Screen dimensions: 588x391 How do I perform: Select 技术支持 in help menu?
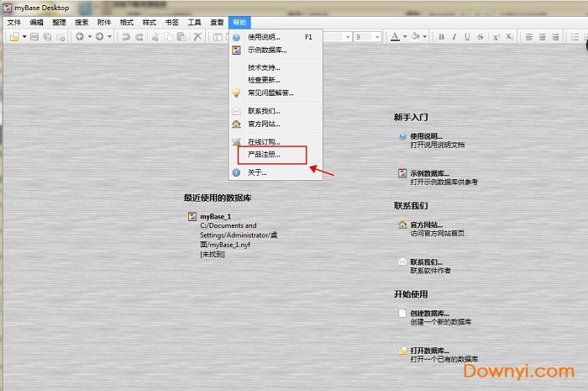276,67
